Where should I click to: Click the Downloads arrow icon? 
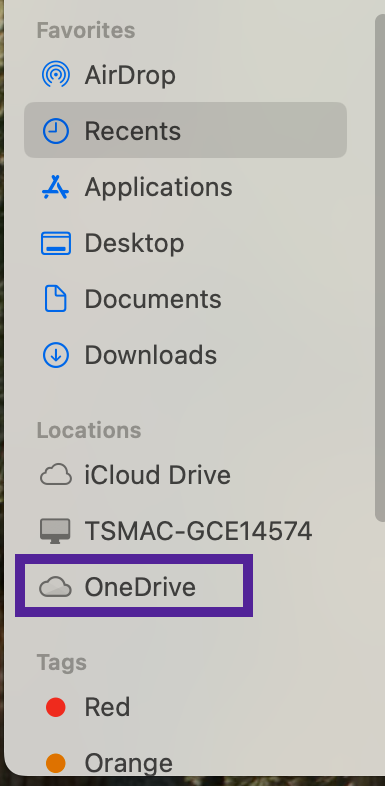click(56, 355)
